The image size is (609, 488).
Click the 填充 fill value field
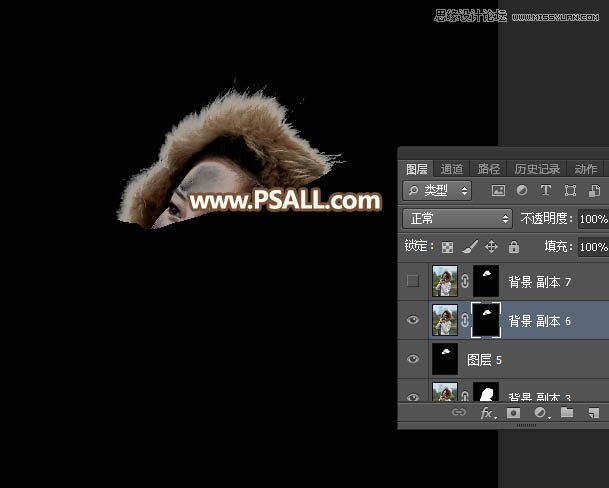(593, 247)
